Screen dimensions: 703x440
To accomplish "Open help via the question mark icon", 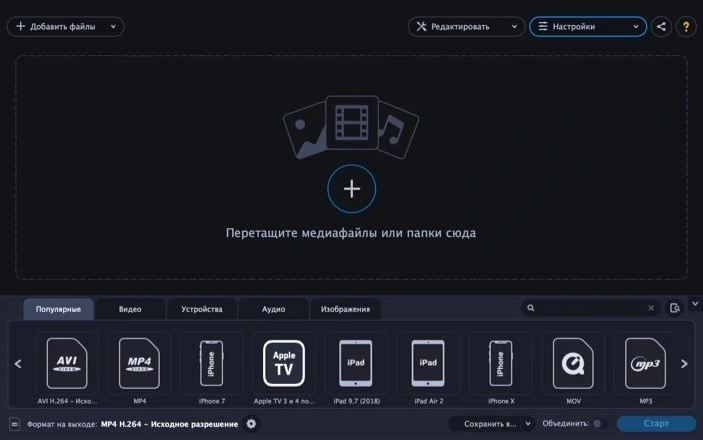I will 686,26.
